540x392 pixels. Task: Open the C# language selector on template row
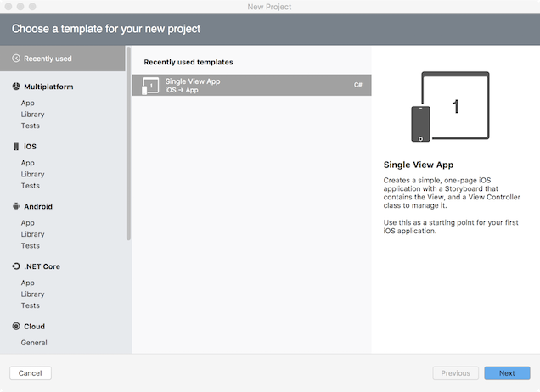[358, 85]
